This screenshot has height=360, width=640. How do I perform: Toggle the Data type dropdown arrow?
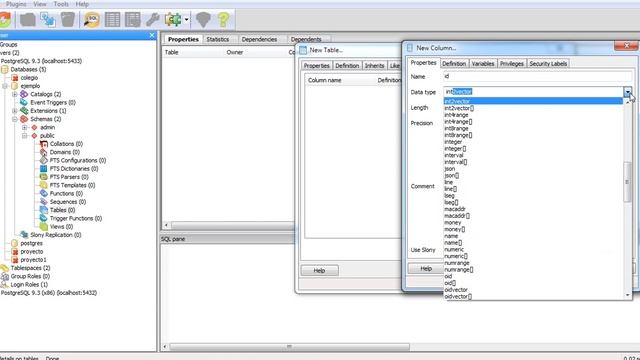pyautogui.click(x=627, y=92)
